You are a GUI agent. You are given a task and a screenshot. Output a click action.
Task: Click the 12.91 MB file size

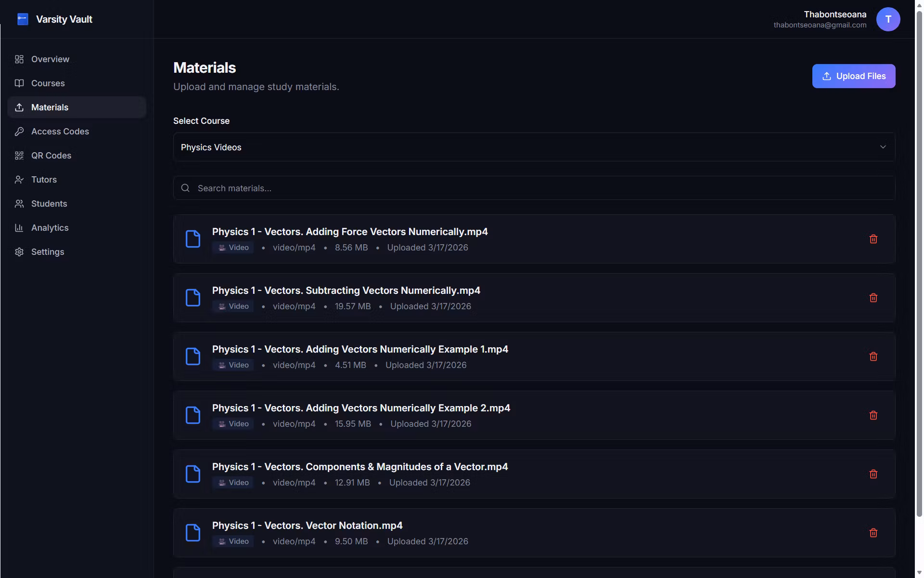click(352, 483)
